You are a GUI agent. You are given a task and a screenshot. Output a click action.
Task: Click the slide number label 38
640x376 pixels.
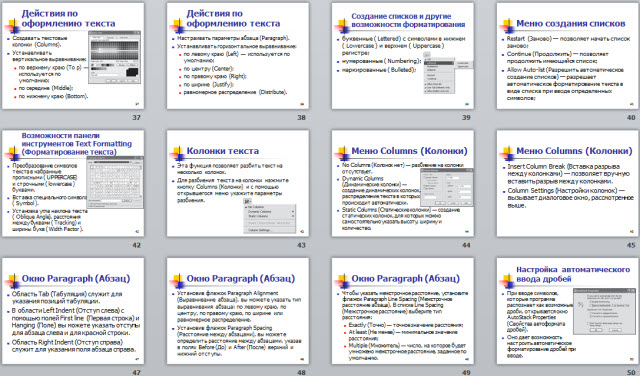(301, 118)
